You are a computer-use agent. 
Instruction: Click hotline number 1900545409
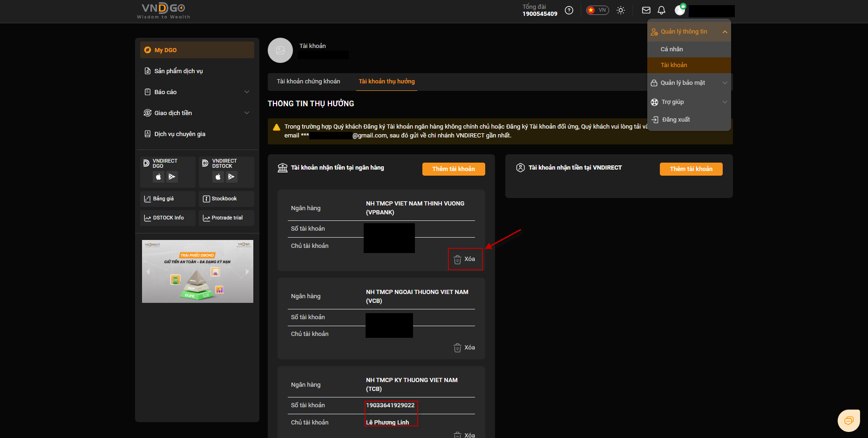coord(540,14)
